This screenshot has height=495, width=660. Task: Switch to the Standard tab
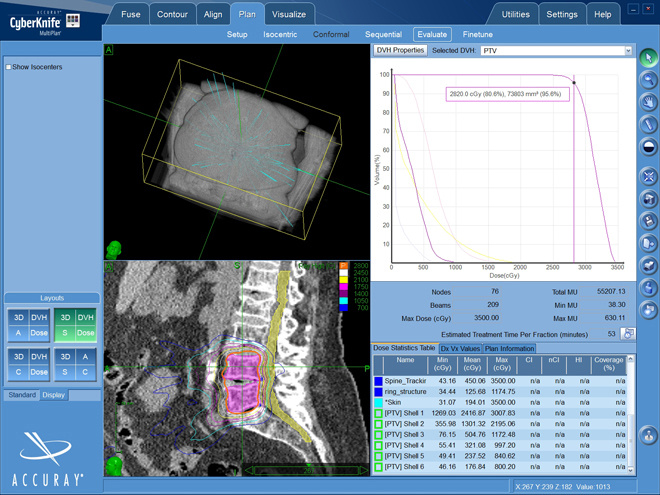[22, 395]
